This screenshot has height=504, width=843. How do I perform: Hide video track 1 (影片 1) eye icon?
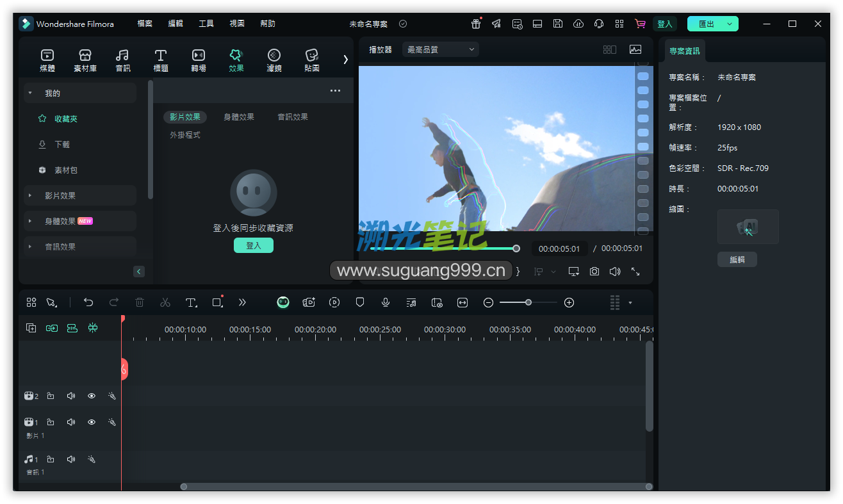[x=92, y=422]
